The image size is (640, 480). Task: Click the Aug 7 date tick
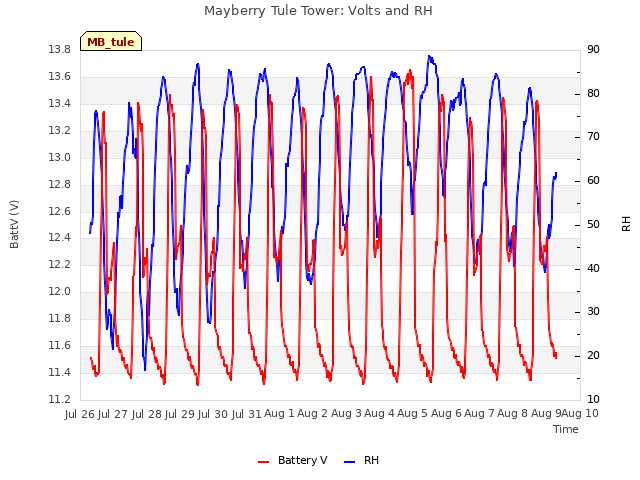tap(479, 413)
